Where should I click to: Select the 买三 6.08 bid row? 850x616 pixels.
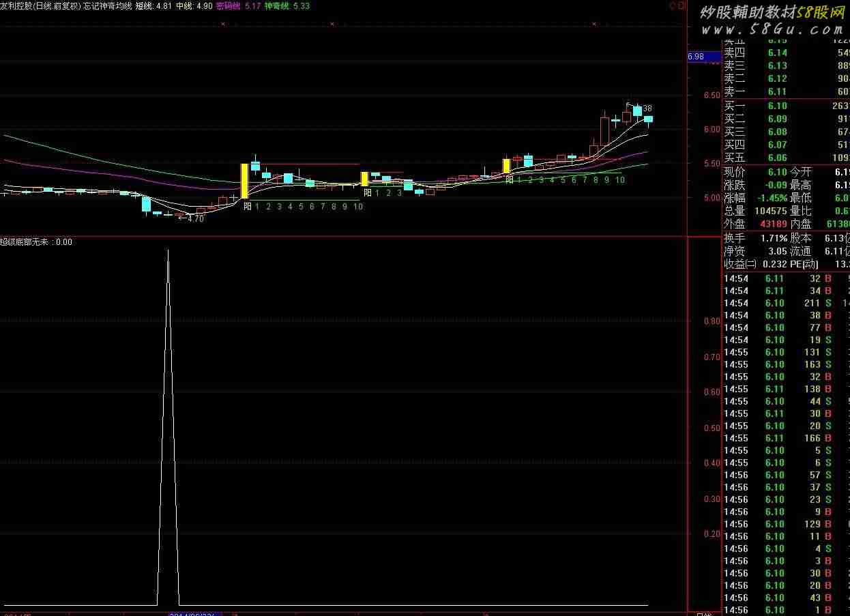click(x=787, y=132)
